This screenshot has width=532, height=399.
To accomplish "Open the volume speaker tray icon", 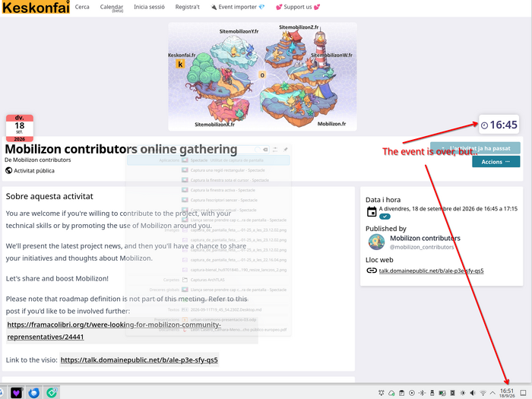I will pyautogui.click(x=473, y=393).
